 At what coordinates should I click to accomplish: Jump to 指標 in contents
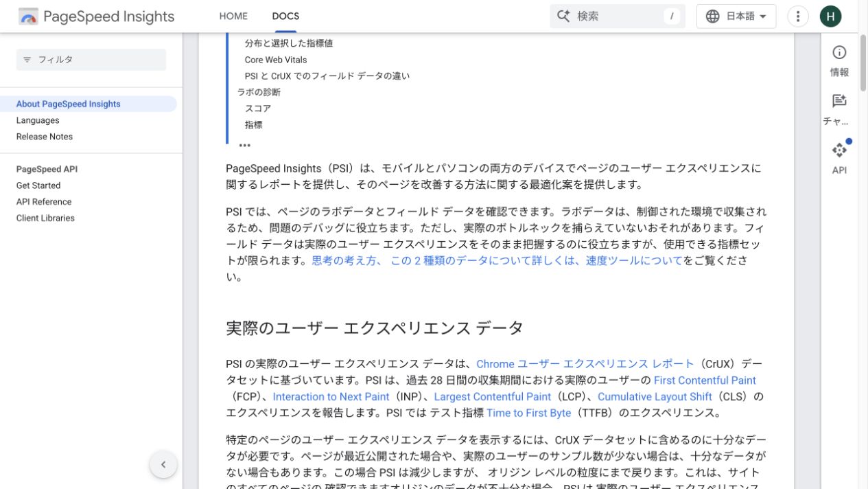tap(254, 125)
